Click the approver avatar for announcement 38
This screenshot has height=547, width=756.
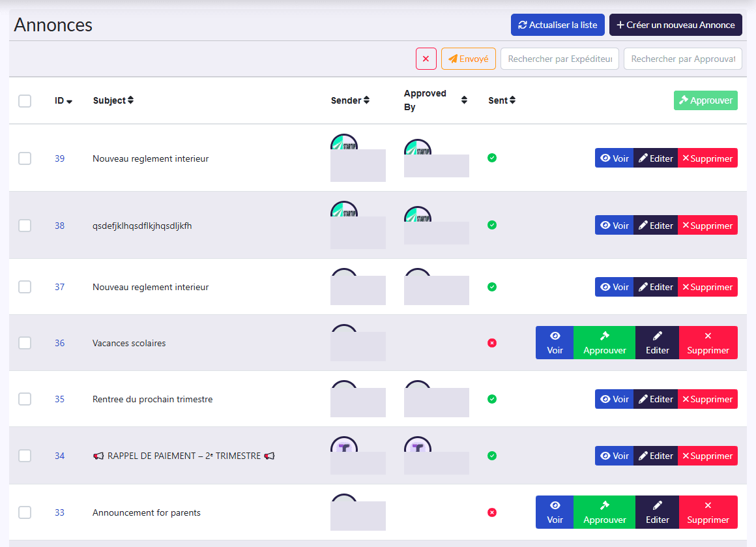418,214
